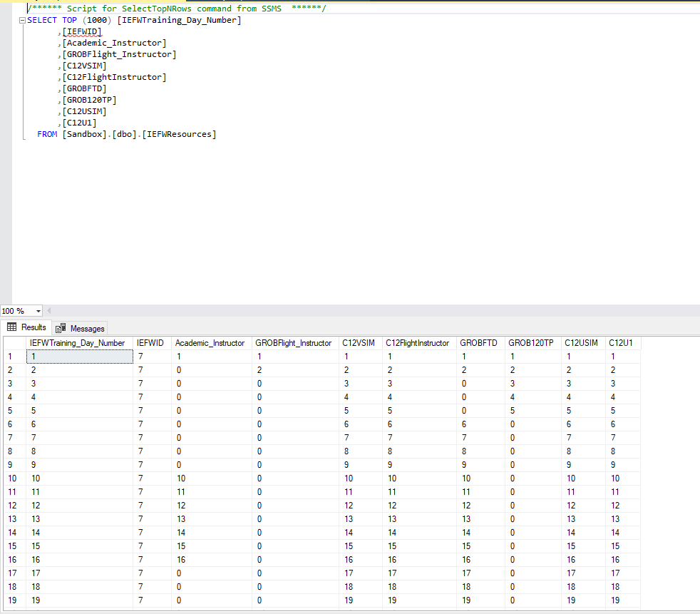Click [C12U1] in the query

(x=79, y=123)
